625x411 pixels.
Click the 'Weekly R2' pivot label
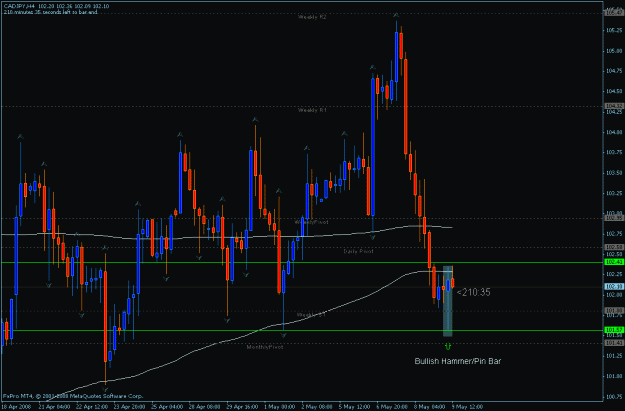pos(312,17)
